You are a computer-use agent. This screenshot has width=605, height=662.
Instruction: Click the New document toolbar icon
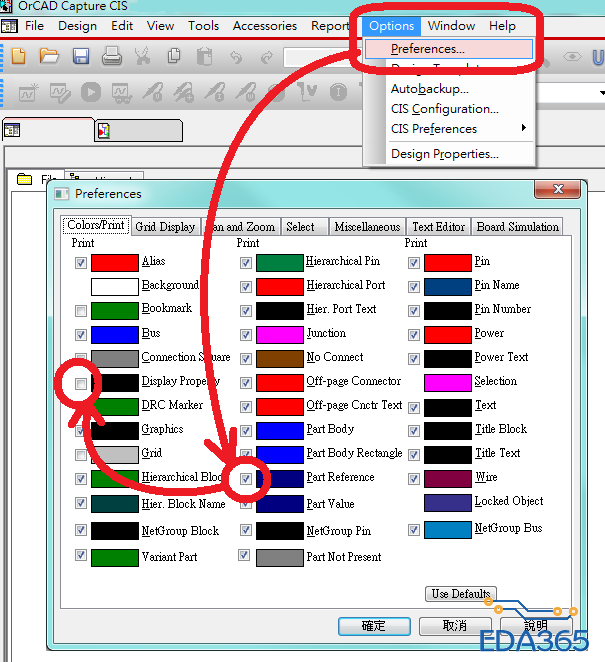pos(19,56)
